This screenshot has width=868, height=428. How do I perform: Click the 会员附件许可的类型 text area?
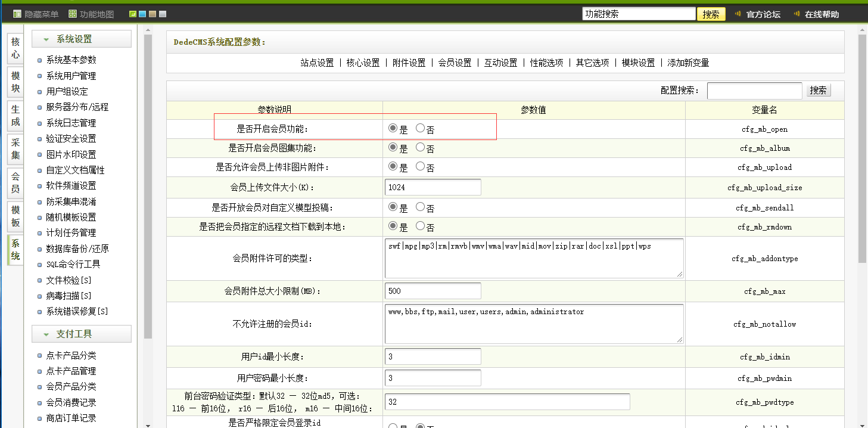point(534,258)
